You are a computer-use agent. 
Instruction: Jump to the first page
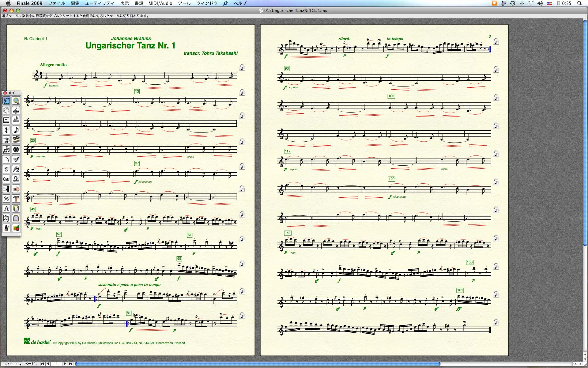click(43, 364)
